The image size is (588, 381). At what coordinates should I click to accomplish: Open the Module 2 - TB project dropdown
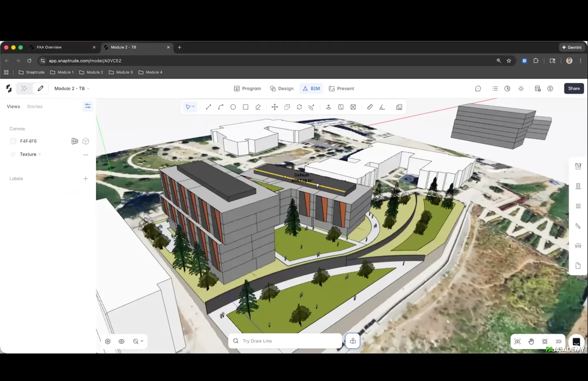point(72,89)
